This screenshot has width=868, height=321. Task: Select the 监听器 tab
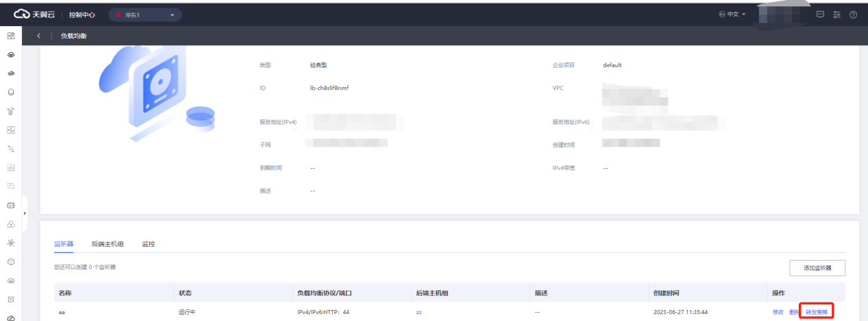click(x=63, y=243)
